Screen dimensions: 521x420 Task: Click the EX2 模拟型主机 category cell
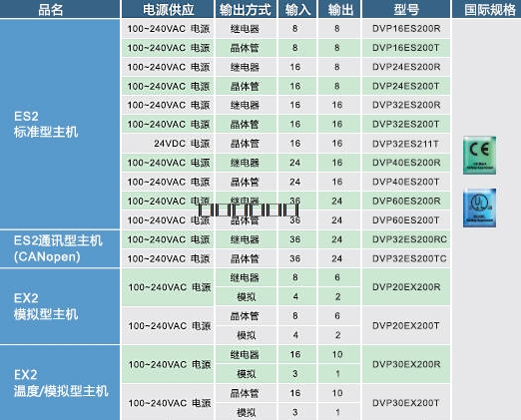click(x=60, y=306)
